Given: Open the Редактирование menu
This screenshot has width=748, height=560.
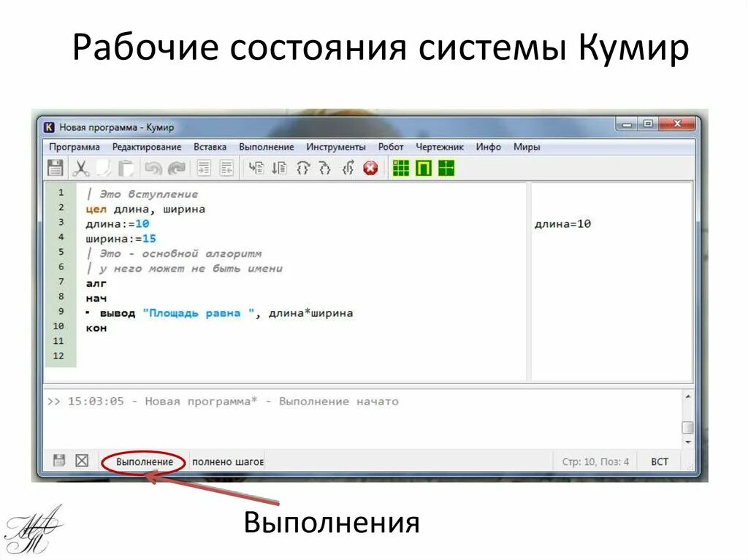Looking at the screenshot, I should point(147,147).
